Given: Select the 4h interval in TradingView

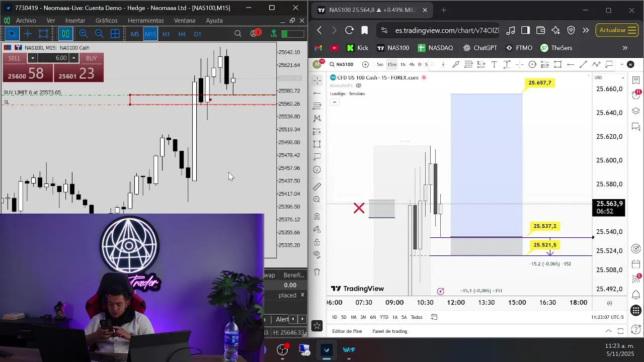Looking at the screenshot, I should [412, 64].
